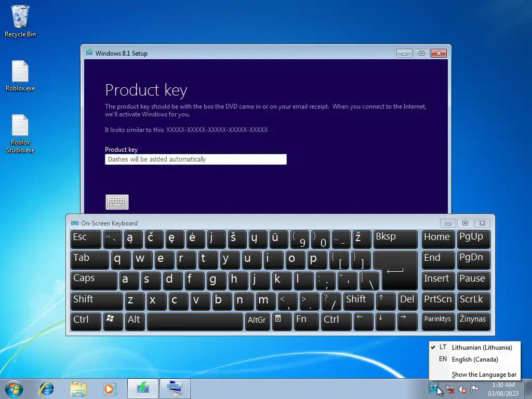The width and height of the screenshot is (532, 399).
Task: Switch to On-Screen Keyboard taskbar button
Action: [175, 389]
